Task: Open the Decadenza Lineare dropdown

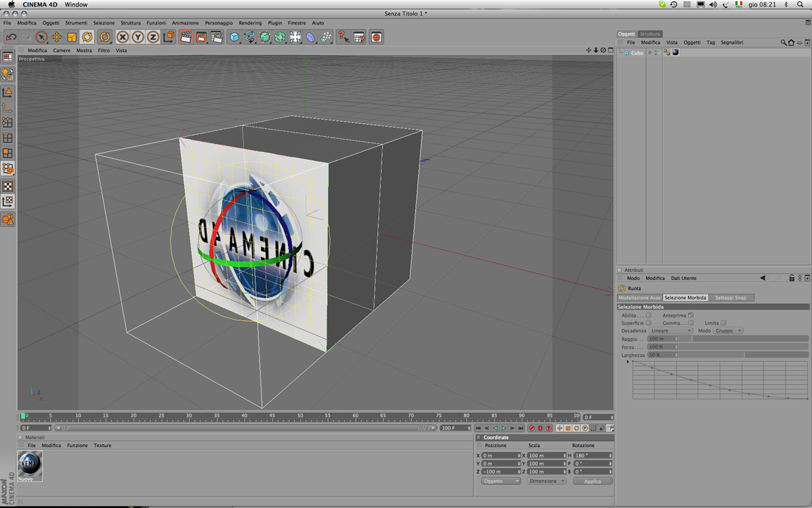Action: point(670,331)
